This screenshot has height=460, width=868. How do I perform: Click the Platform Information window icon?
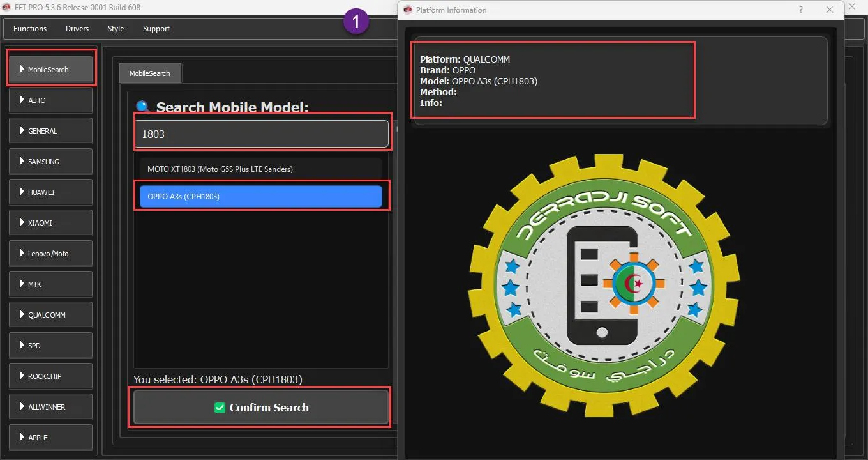click(408, 10)
